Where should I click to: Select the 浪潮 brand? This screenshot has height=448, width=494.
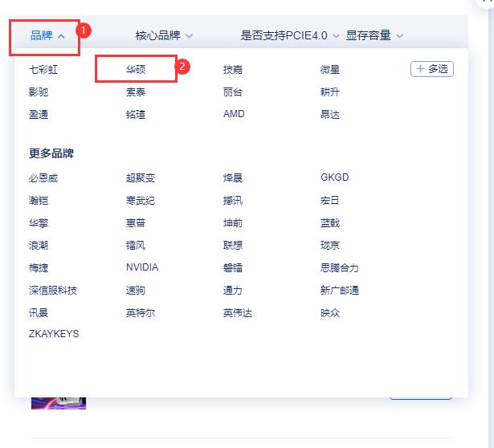pyautogui.click(x=39, y=245)
